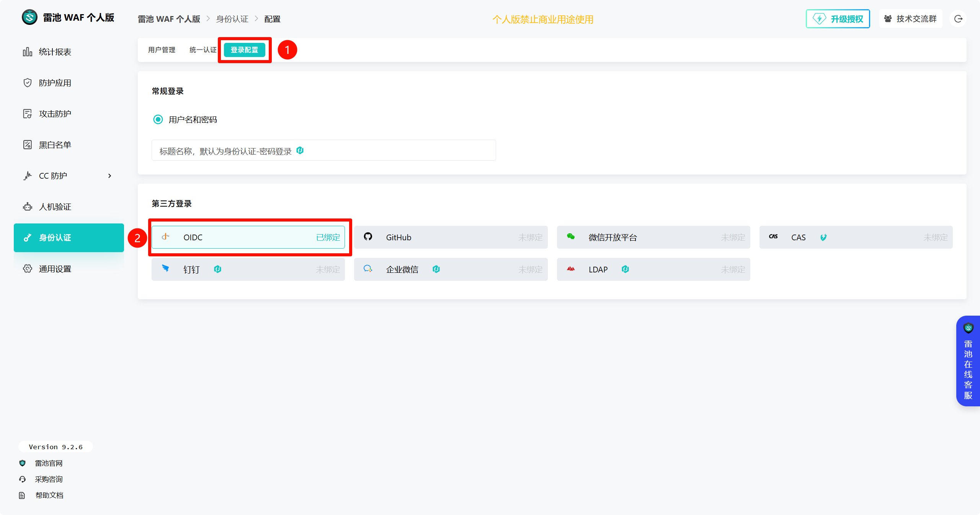Expand the CC 防护 submenu arrow
This screenshot has width=980, height=515.
click(109, 176)
